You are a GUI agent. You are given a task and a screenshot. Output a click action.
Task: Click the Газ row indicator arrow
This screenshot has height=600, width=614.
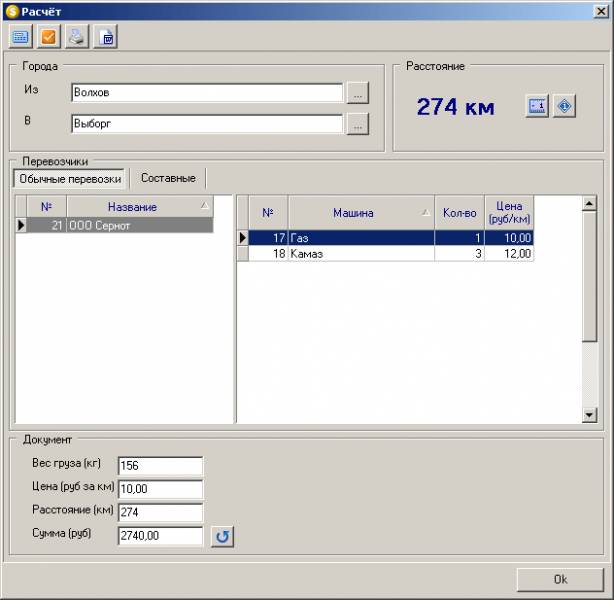pos(243,238)
